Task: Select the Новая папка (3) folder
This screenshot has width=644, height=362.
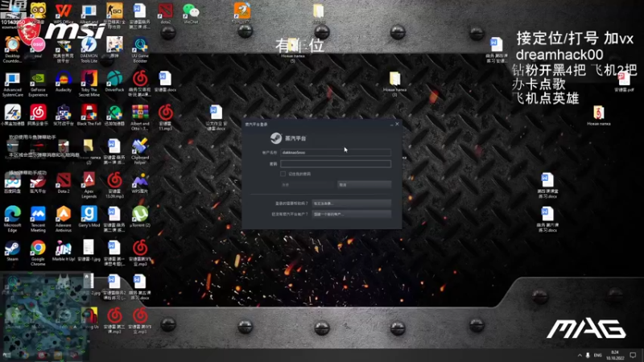Action: (x=394, y=84)
